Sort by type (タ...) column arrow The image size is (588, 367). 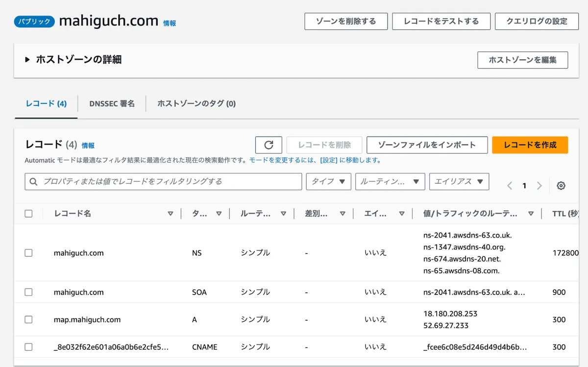coord(219,214)
